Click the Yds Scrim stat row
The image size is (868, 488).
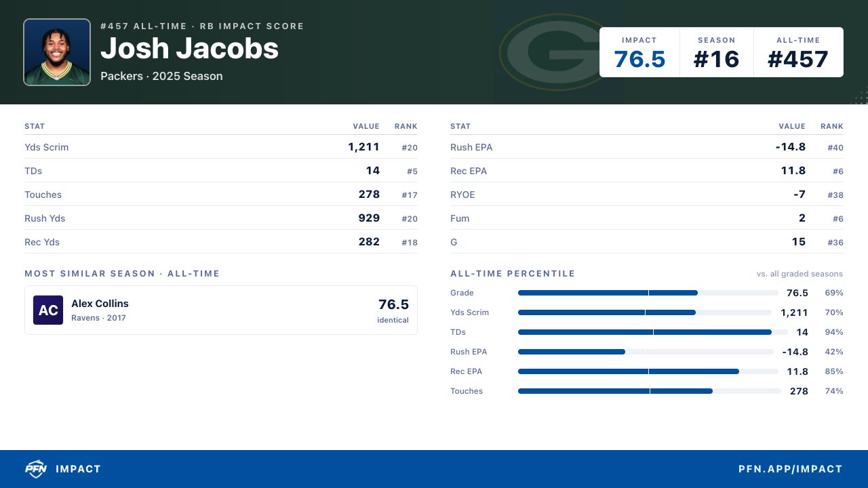[221, 147]
